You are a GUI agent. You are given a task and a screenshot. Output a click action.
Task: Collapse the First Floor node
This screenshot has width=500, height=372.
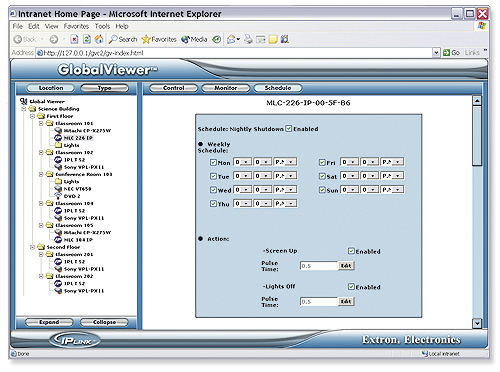click(32, 116)
